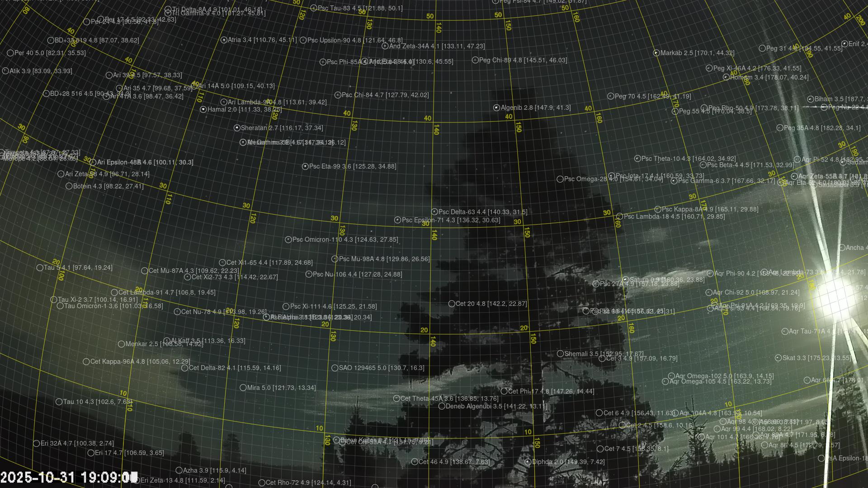
Task: Click the Markab star marker circle
Action: [x=656, y=53]
